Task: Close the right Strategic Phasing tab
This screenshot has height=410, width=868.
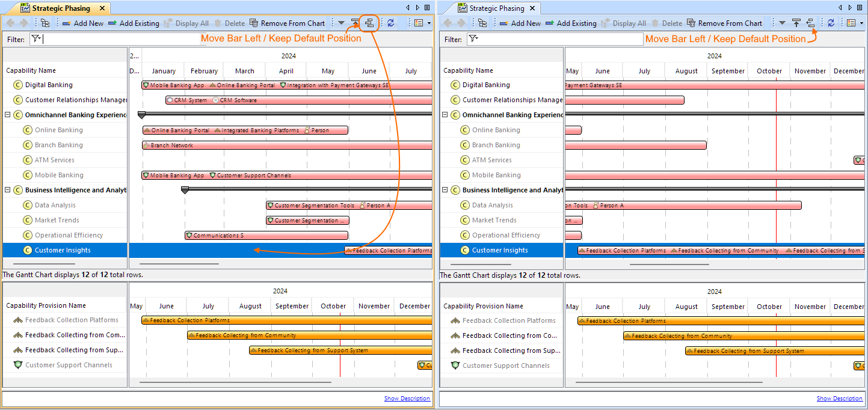Action: tap(533, 8)
